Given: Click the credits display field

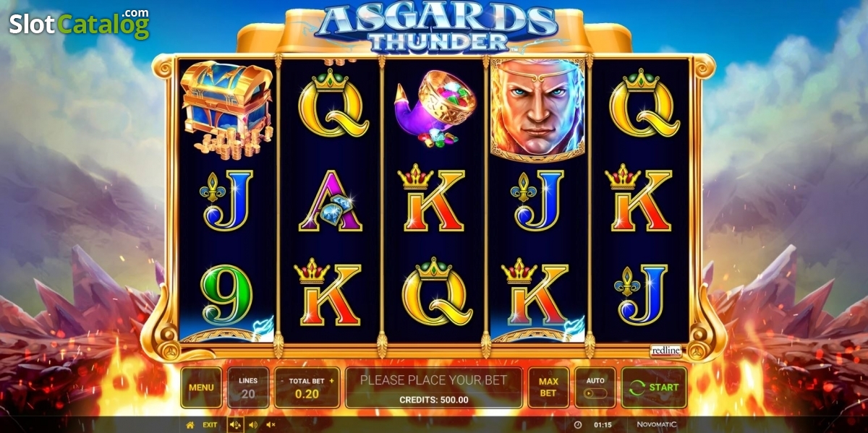Looking at the screenshot, I should click(x=433, y=400).
